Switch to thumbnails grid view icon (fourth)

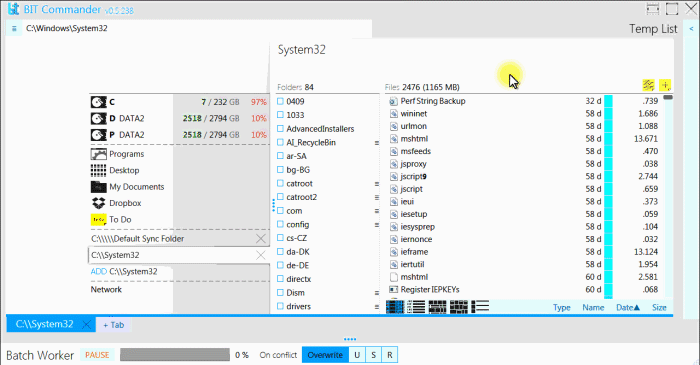coord(459,307)
